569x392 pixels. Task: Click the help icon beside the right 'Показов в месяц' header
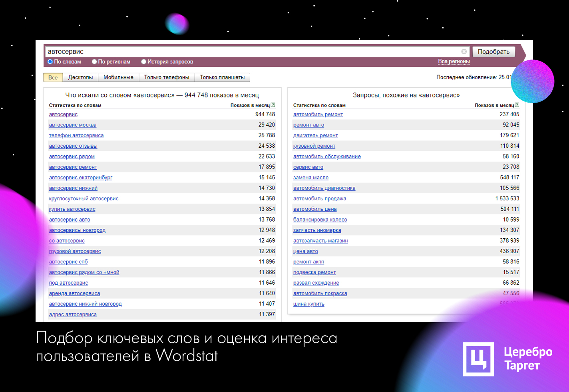(x=517, y=105)
